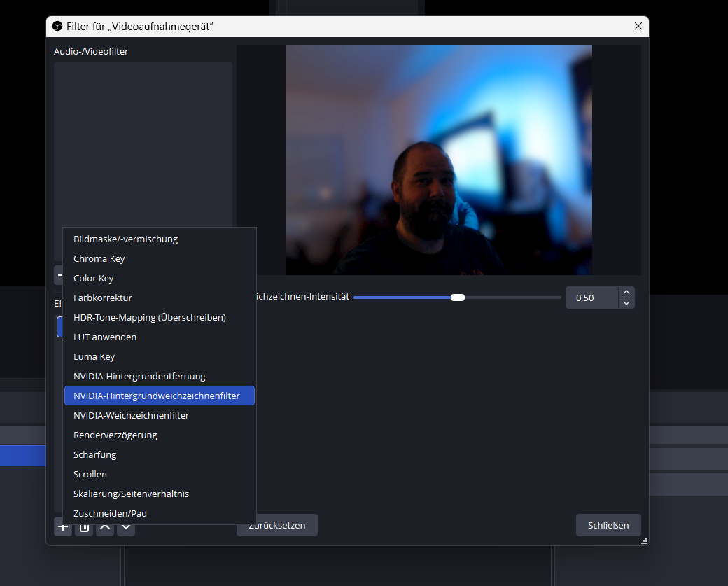The image size is (728, 586).
Task: Decrease intensity with spinner down arrow
Action: tap(626, 303)
